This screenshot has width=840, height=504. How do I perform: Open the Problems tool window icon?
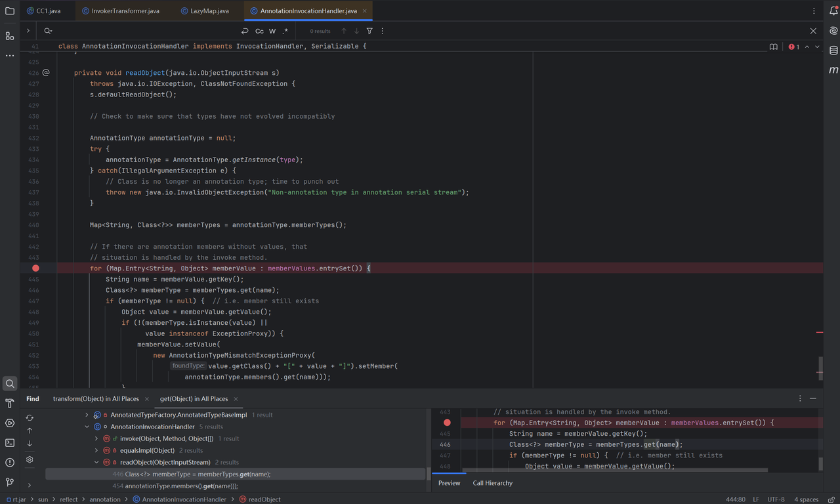tap(10, 462)
